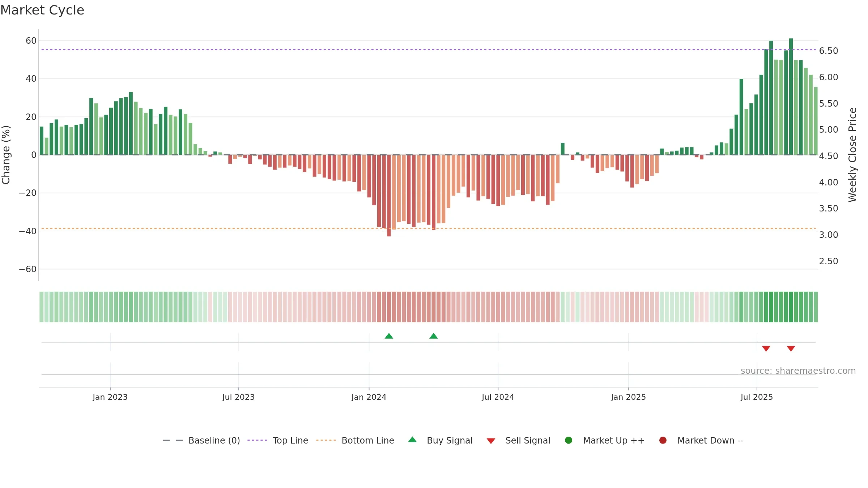Click the first green buy signal triangle

(389, 336)
